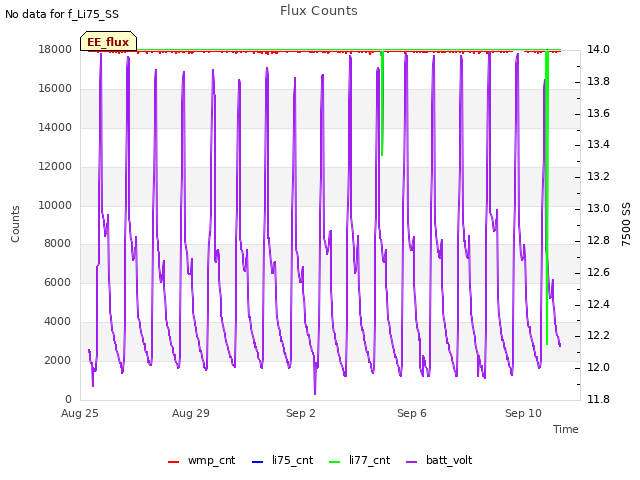Click the 4000 left axis tick label
This screenshot has height=480, width=640.
point(58,322)
